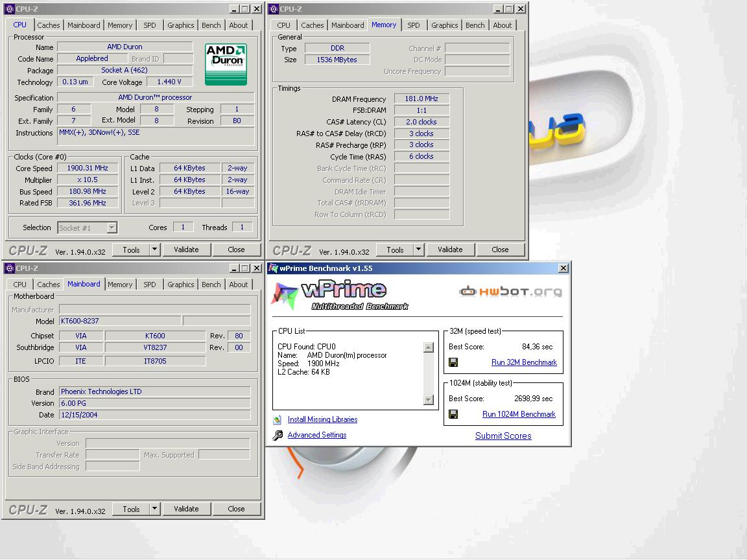Click the Submit Scores link

(503, 436)
